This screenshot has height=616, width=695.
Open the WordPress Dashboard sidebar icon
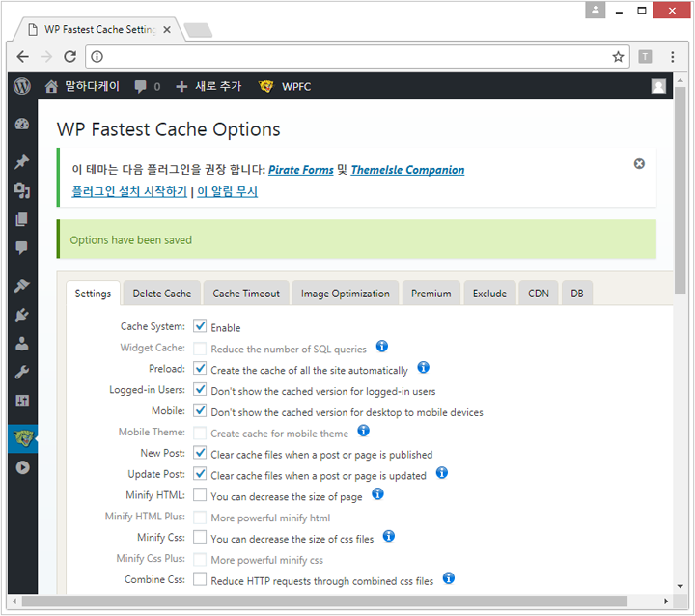click(22, 124)
